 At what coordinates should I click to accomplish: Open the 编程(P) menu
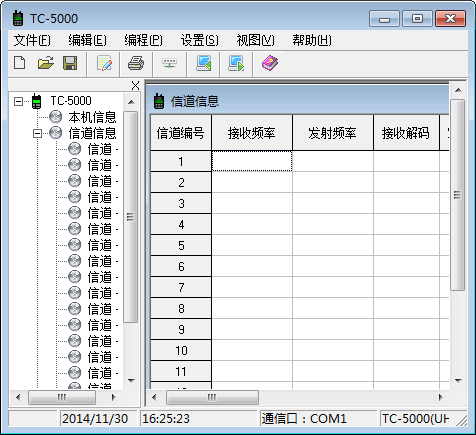point(143,40)
